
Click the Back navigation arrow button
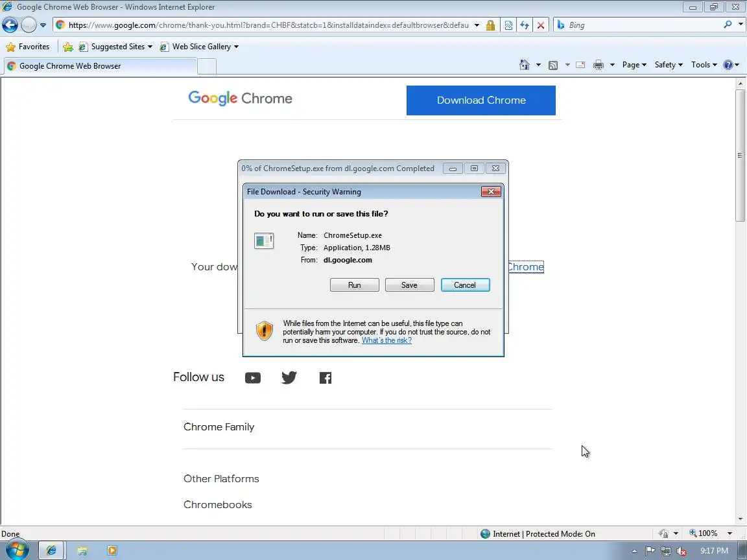click(x=10, y=25)
